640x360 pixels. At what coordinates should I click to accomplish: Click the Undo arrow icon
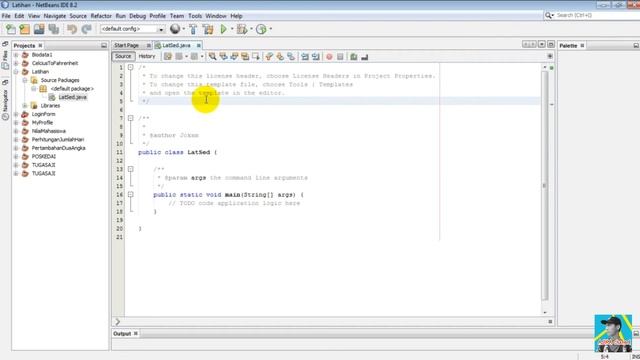tap(72, 29)
